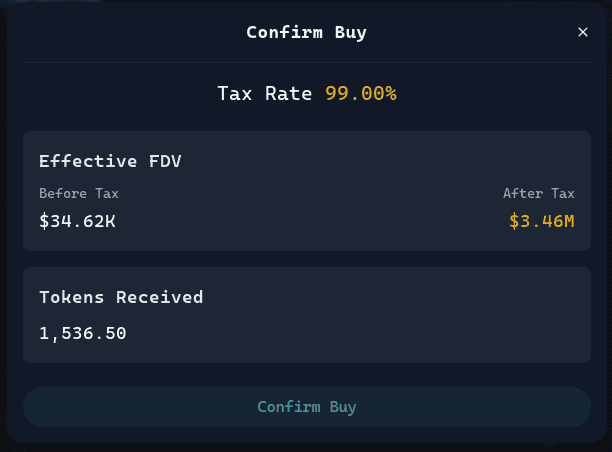Click the Tax Rate label
Viewport: 612px width, 452px height.
[x=267, y=93]
